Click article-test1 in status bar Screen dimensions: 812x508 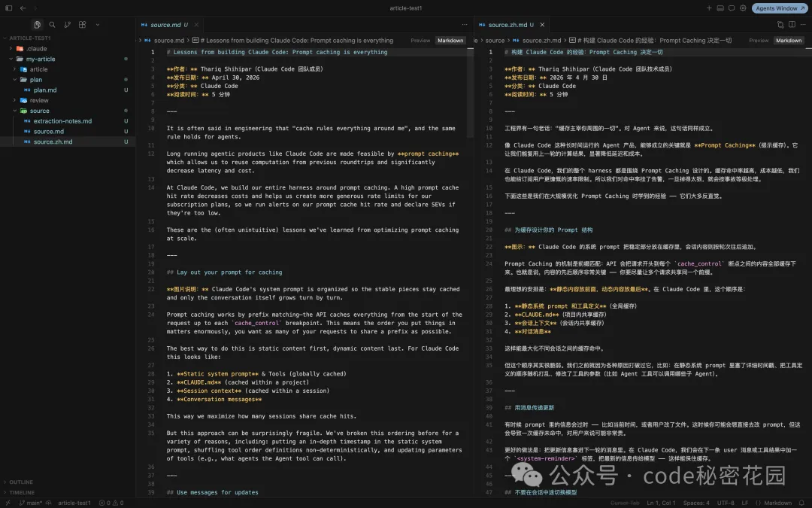[74, 503]
